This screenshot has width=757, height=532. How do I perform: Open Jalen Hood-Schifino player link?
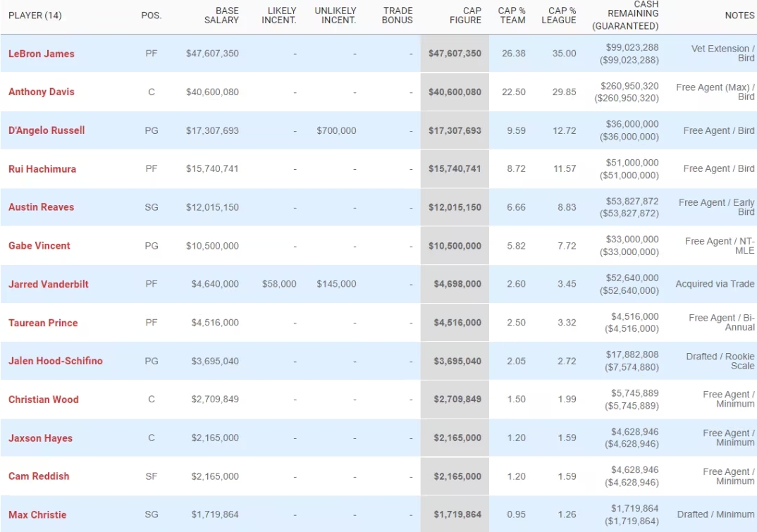56,361
